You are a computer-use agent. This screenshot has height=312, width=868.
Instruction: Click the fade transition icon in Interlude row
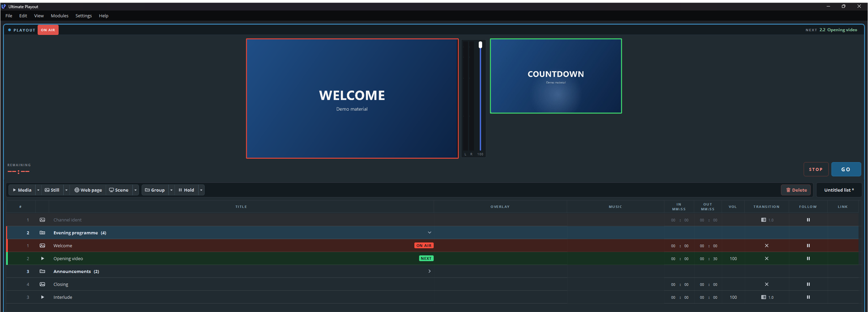click(x=763, y=297)
